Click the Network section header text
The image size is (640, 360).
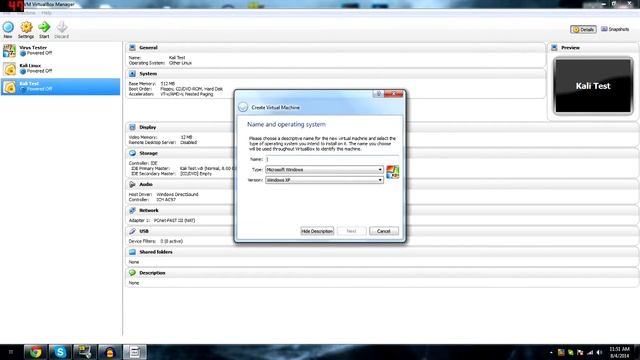(149, 210)
